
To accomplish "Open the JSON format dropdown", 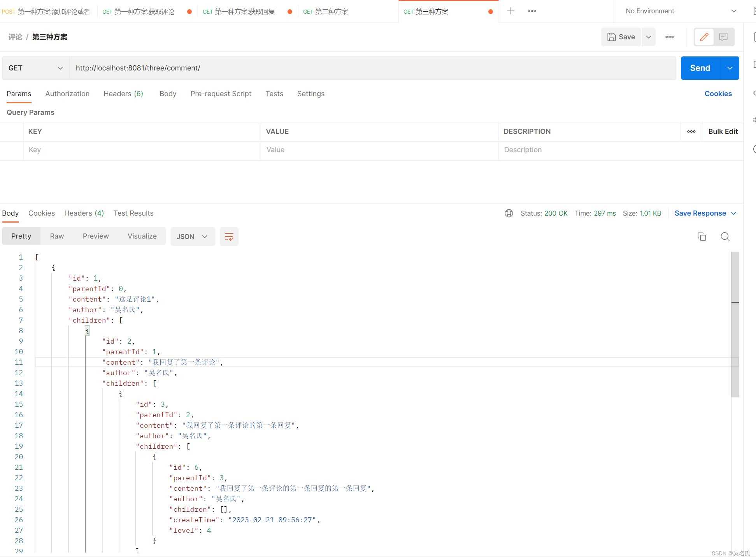I will [193, 237].
